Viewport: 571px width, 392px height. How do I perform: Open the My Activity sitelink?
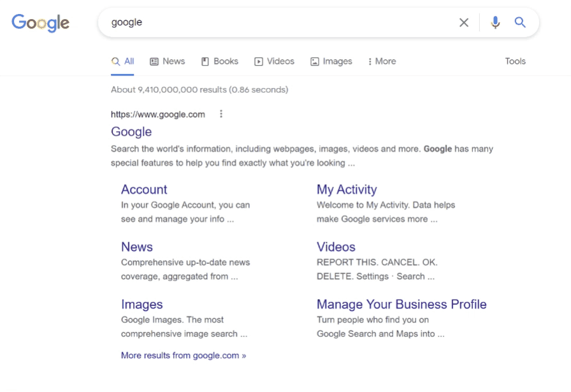click(347, 189)
